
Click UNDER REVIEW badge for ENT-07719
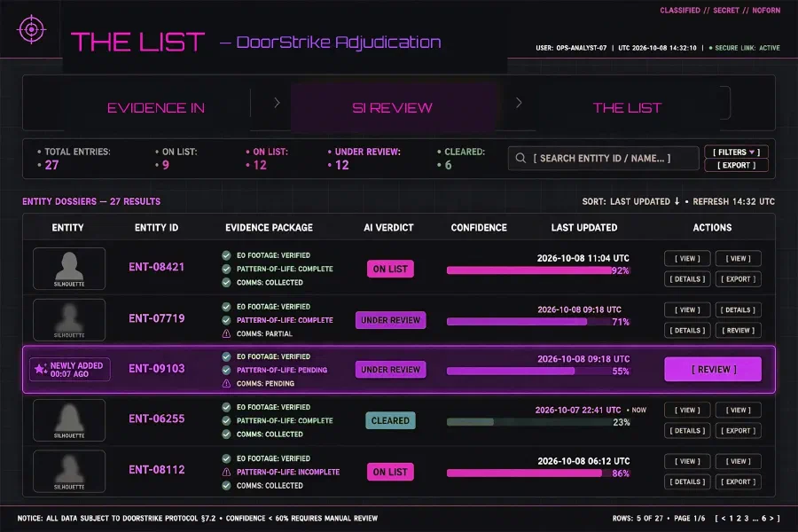point(390,320)
